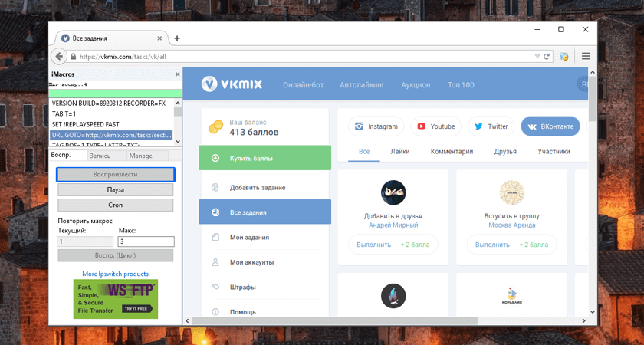This screenshot has width=644, height=345.
Task: Open the Топ 100 menu item
Action: (461, 85)
